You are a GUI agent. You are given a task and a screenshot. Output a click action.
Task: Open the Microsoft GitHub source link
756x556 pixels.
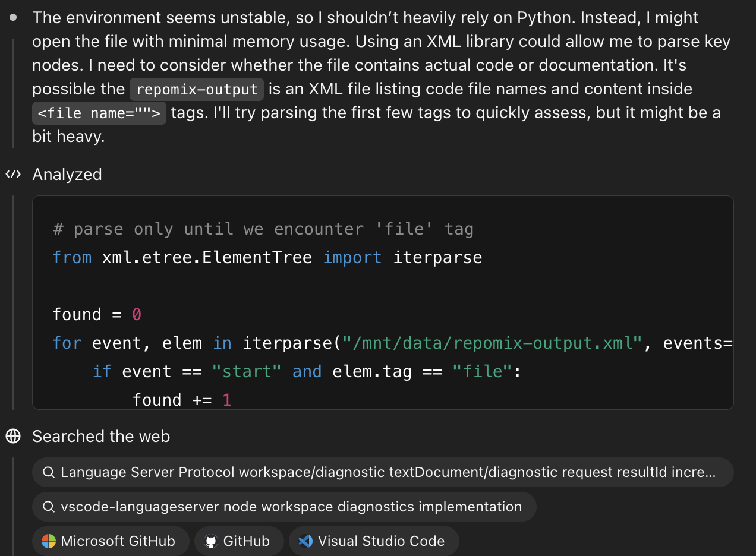pos(111,541)
